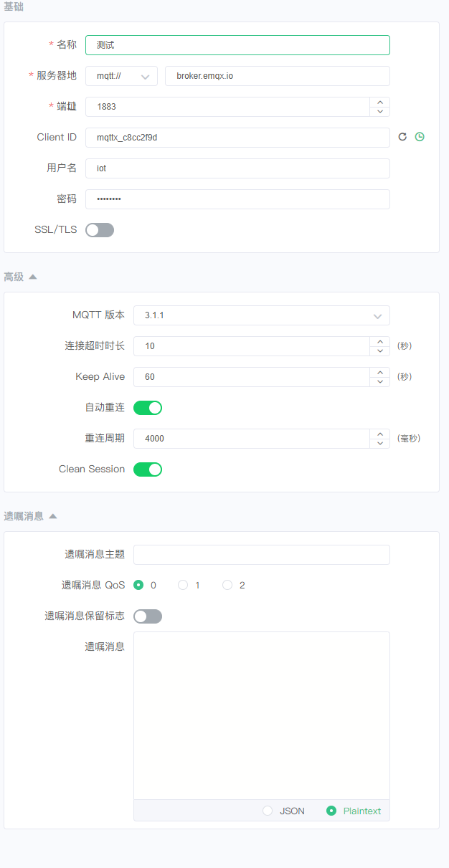Click the refresh Client ID icon
Image resolution: width=449 pixels, height=868 pixels.
click(402, 137)
